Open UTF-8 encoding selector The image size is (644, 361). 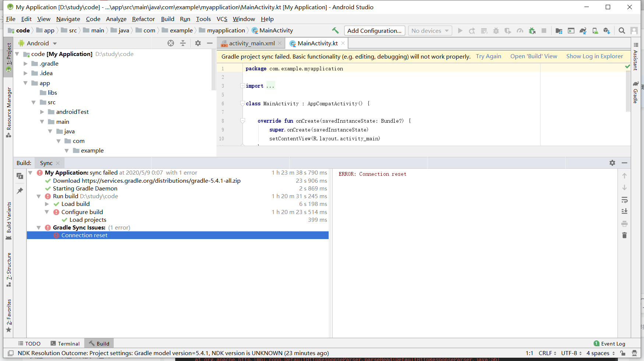tap(571, 353)
